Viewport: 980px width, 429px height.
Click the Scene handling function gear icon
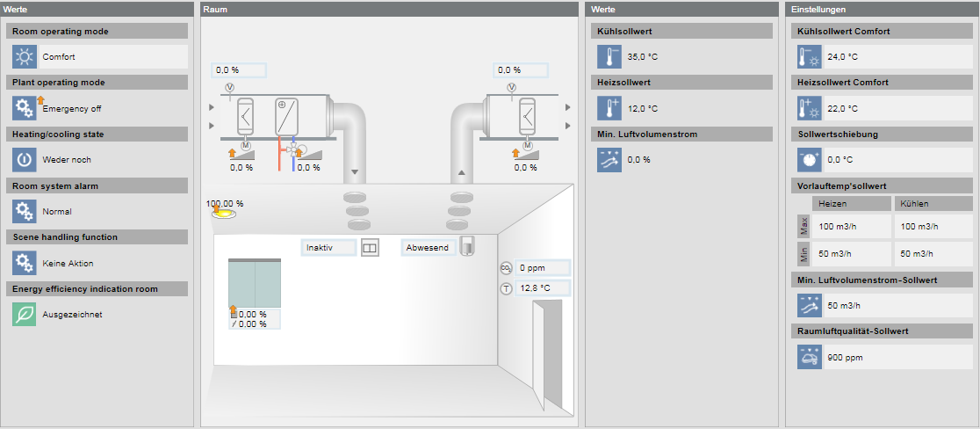[24, 263]
